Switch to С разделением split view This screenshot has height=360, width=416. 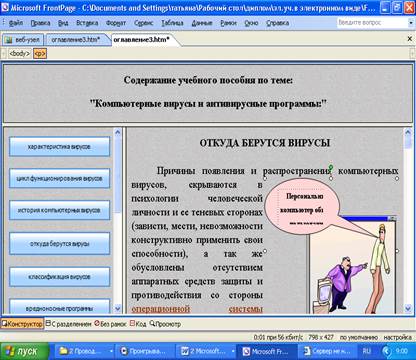tap(68, 324)
